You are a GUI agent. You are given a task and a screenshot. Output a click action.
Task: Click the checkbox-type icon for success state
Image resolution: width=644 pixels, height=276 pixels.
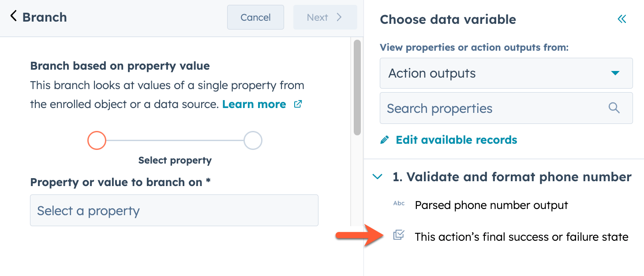pos(399,235)
